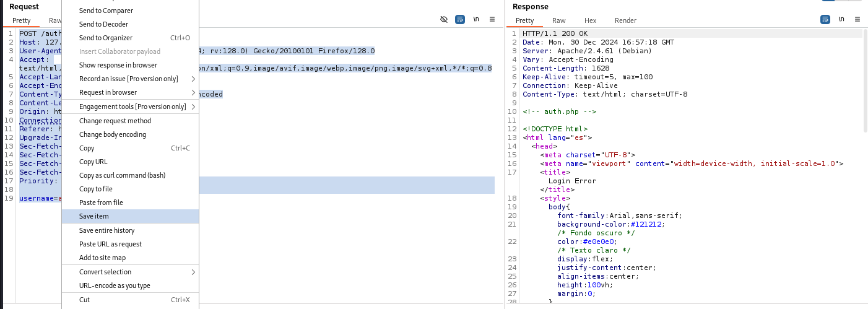Click the 'HTTP/1.1 200 OK' response line
This screenshot has height=309, width=868.
coord(555,33)
